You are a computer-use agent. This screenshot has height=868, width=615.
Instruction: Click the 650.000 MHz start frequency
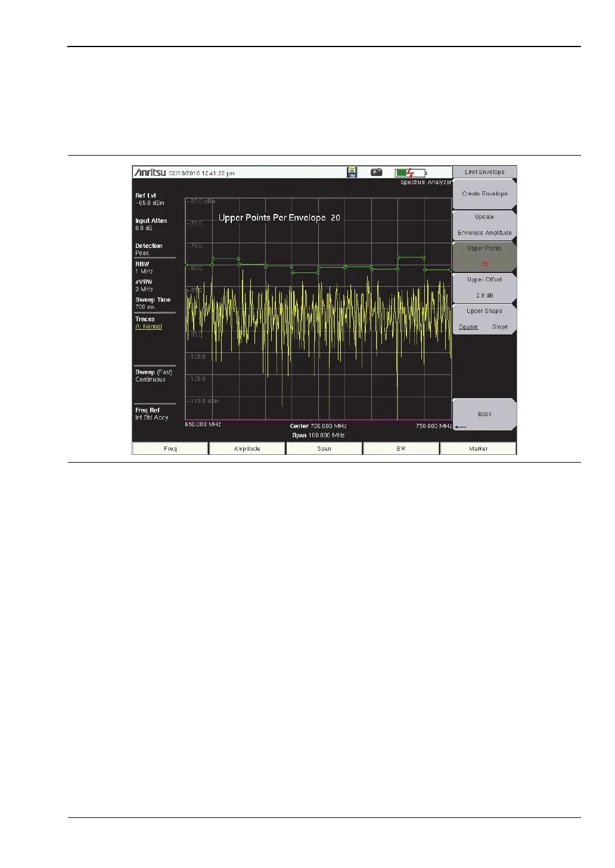(203, 424)
